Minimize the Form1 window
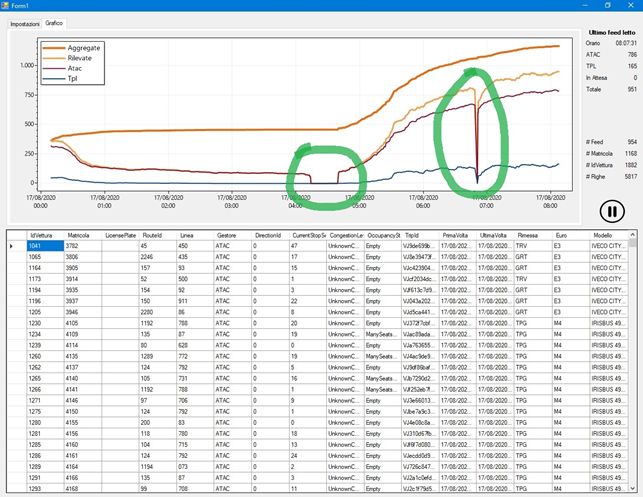Viewport: 643px width, 497px height. 577,5
